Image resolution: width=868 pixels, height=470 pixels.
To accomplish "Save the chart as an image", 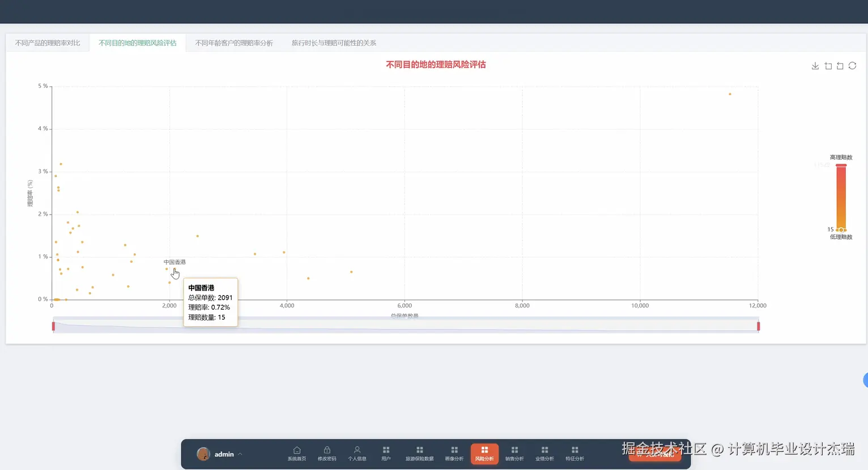I will point(815,66).
